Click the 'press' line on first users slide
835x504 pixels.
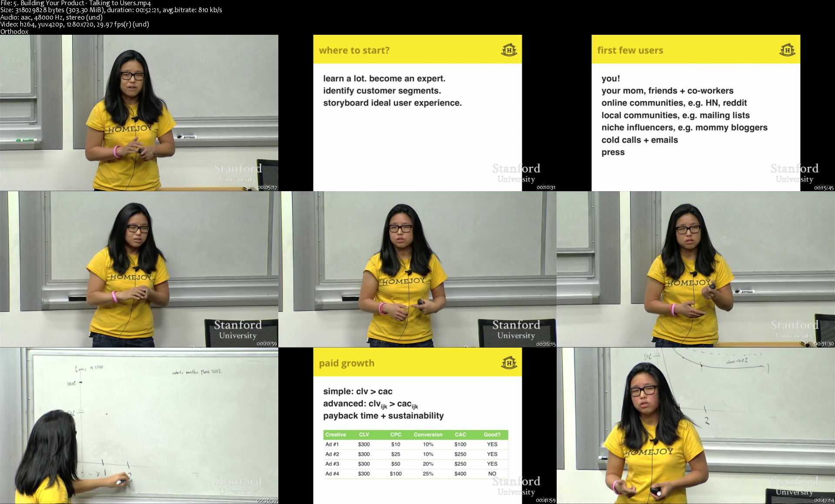click(613, 152)
